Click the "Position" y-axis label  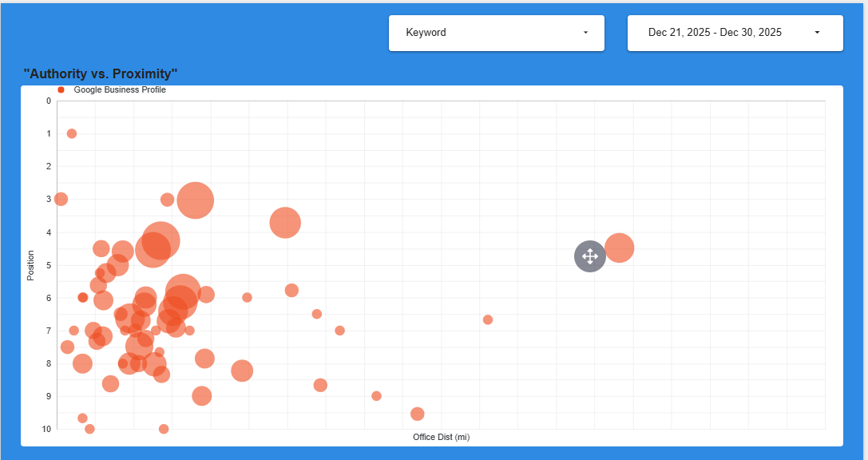pos(31,266)
